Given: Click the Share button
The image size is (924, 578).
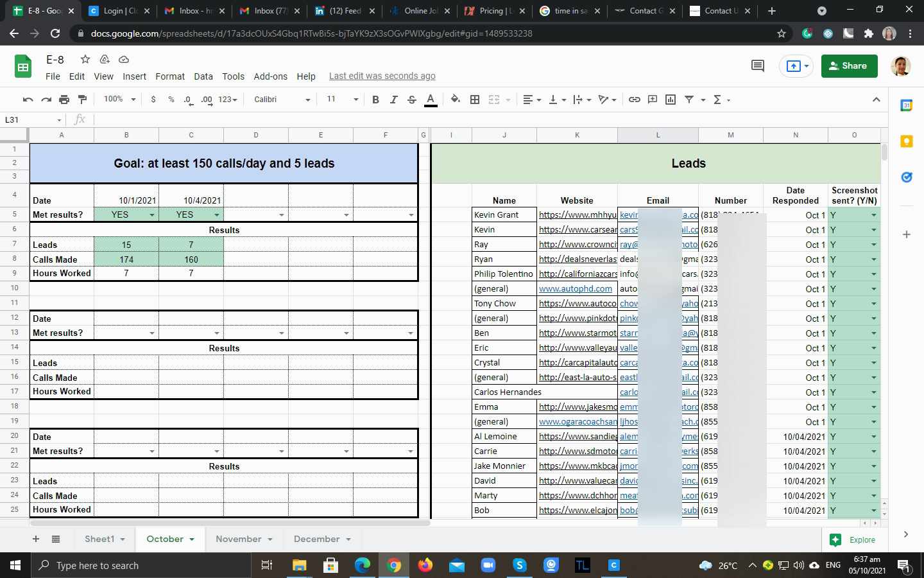Looking at the screenshot, I should coord(849,66).
